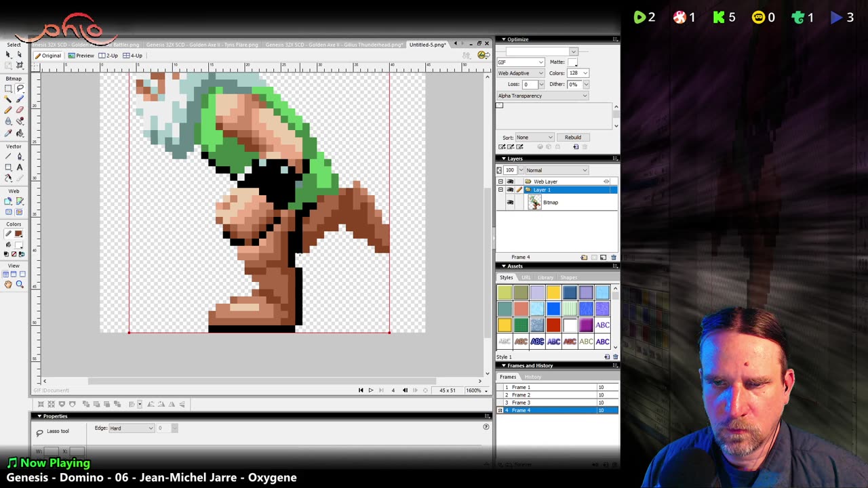This screenshot has width=868, height=488.
Task: Click the Rebuild button
Action: pyautogui.click(x=573, y=138)
